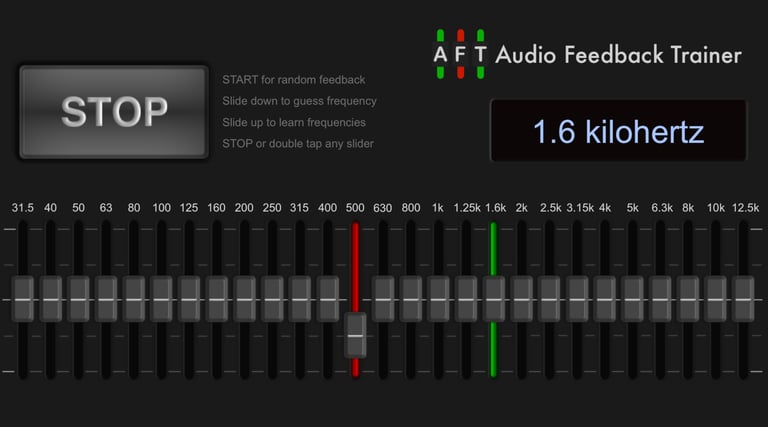
Task: Select the 160 Hz slider knob
Action: (x=216, y=299)
